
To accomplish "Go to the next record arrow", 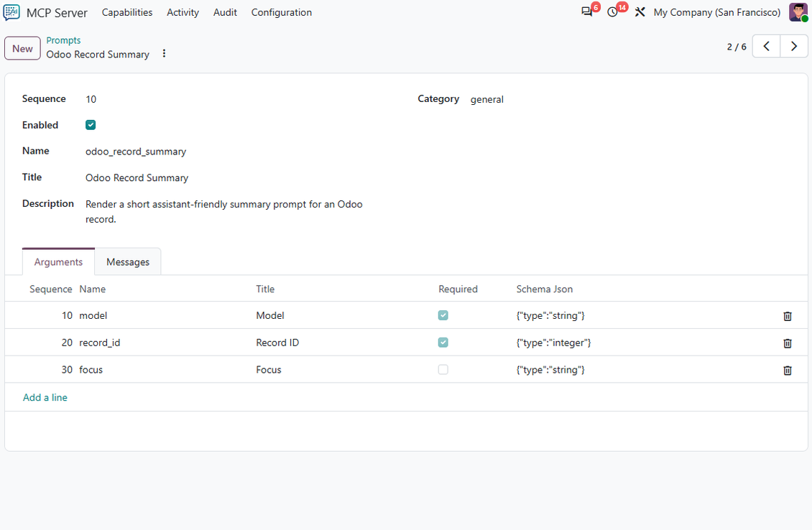I will [794, 47].
